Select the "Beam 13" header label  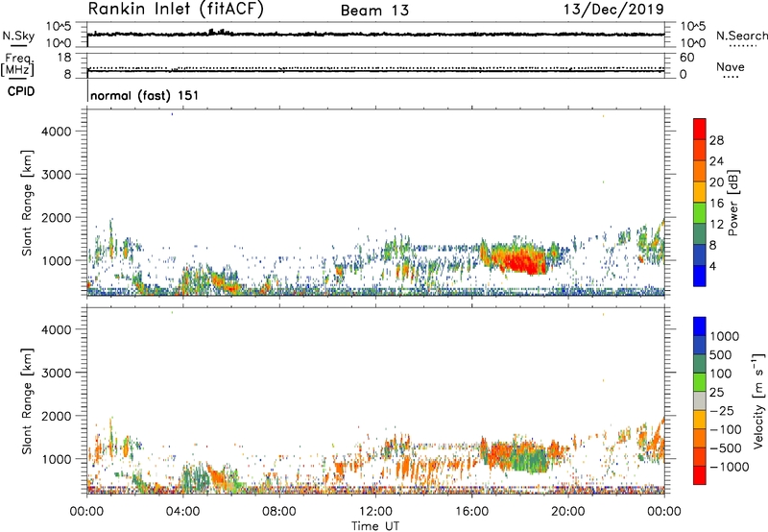[x=374, y=11]
